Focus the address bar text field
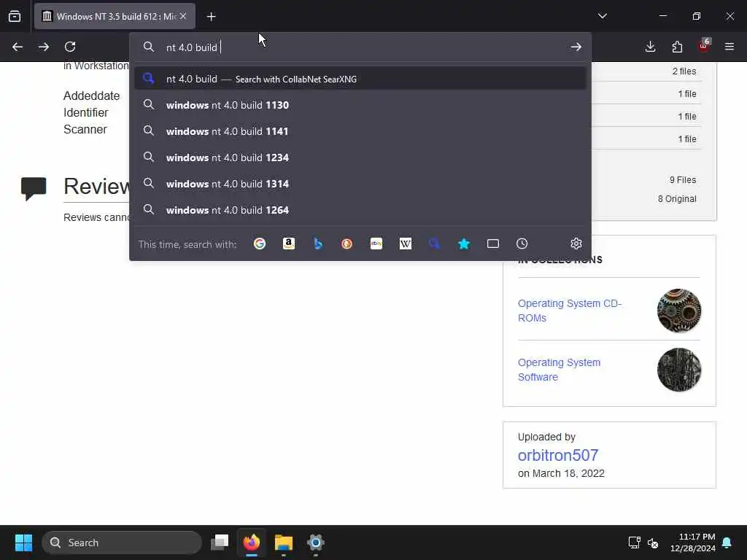747x560 pixels. (x=362, y=47)
